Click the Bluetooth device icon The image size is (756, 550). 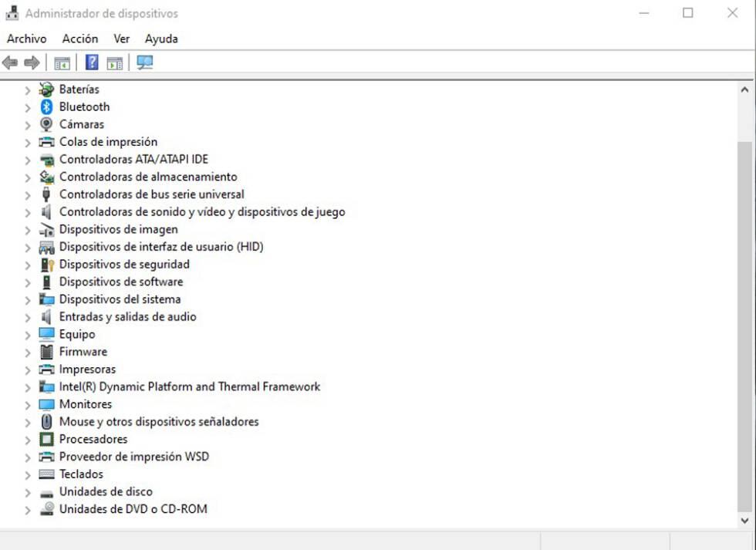[x=46, y=106]
